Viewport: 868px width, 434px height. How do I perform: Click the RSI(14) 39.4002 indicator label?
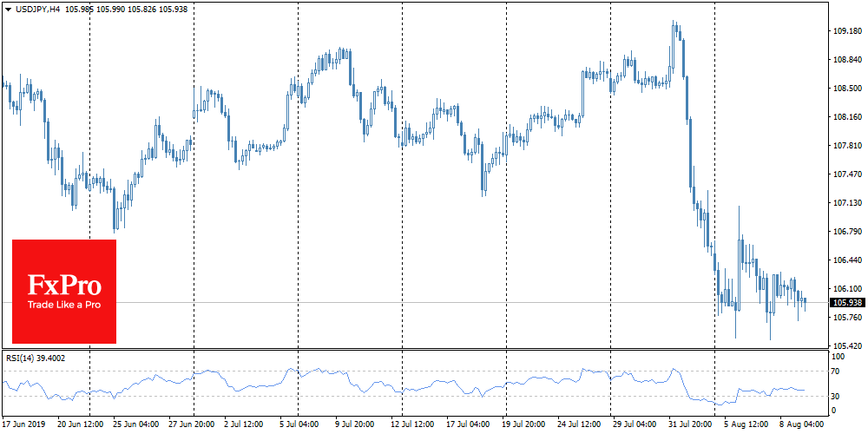[x=34, y=358]
